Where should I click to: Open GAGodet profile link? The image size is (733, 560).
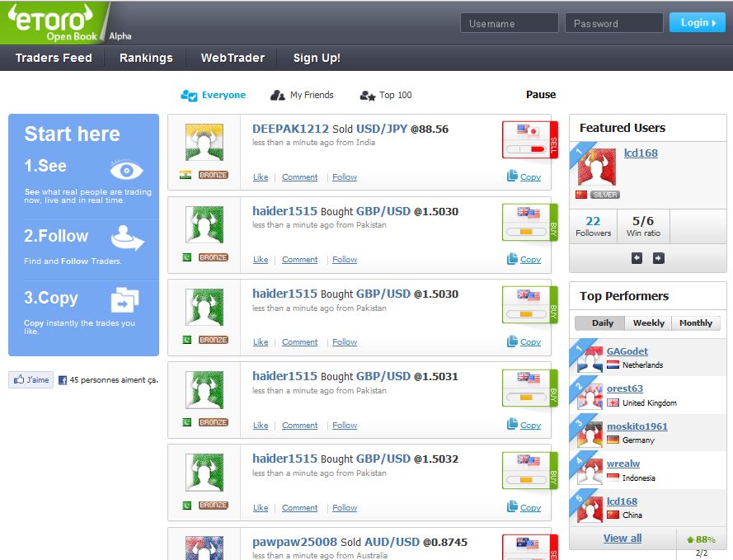pos(627,351)
